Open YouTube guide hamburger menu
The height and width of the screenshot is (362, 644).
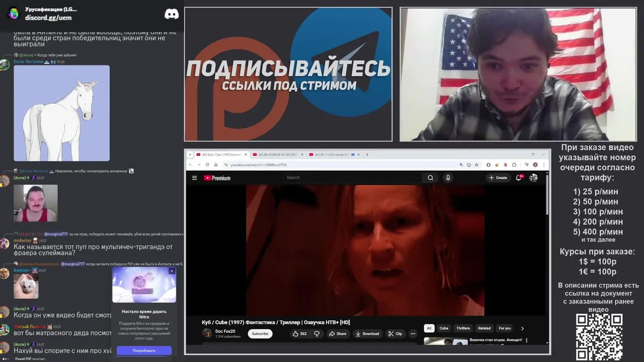pyautogui.click(x=194, y=177)
